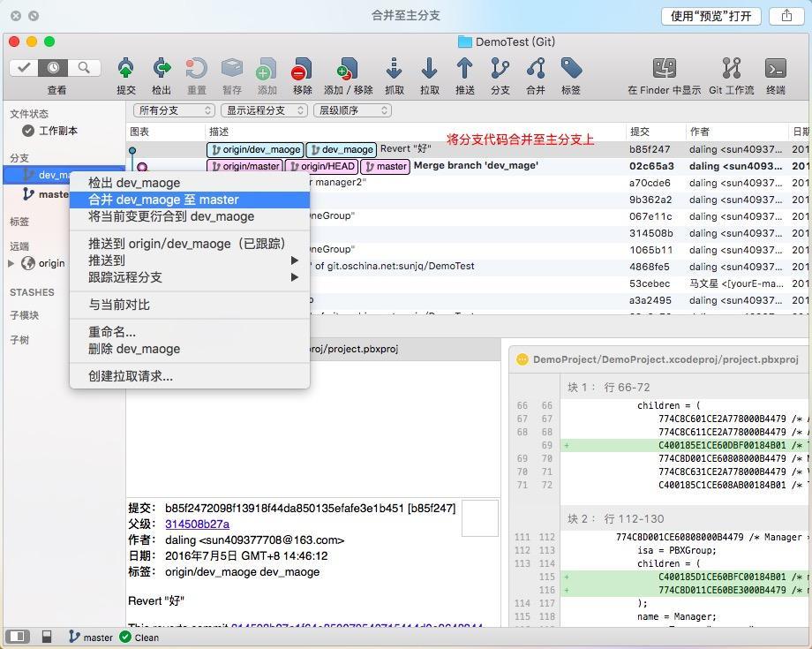Choose 推送到 origin/dev_maoge（已跟踪）
Image resolution: width=812 pixels, height=649 pixels.
click(x=190, y=244)
